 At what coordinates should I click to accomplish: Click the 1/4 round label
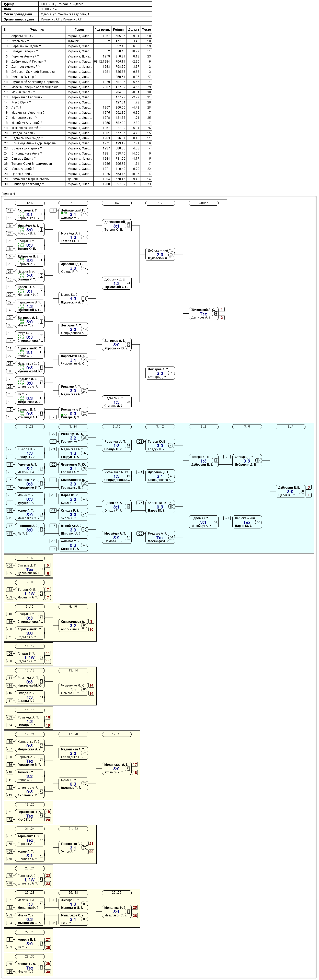[x=117, y=203]
